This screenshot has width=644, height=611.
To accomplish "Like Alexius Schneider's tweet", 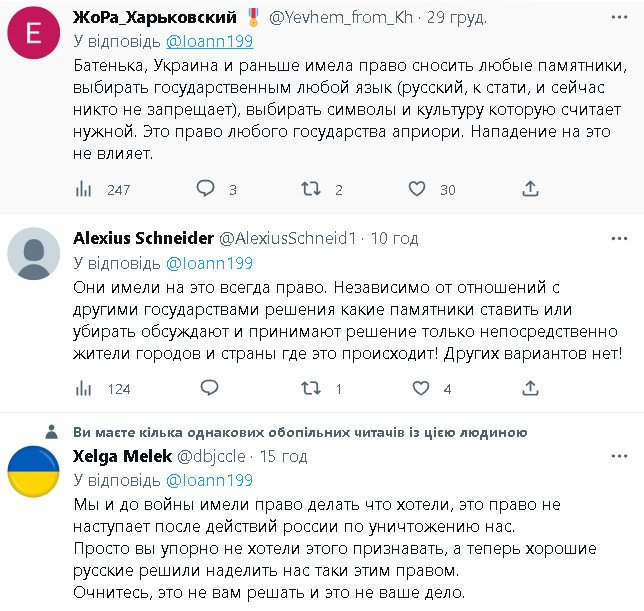I will point(421,388).
